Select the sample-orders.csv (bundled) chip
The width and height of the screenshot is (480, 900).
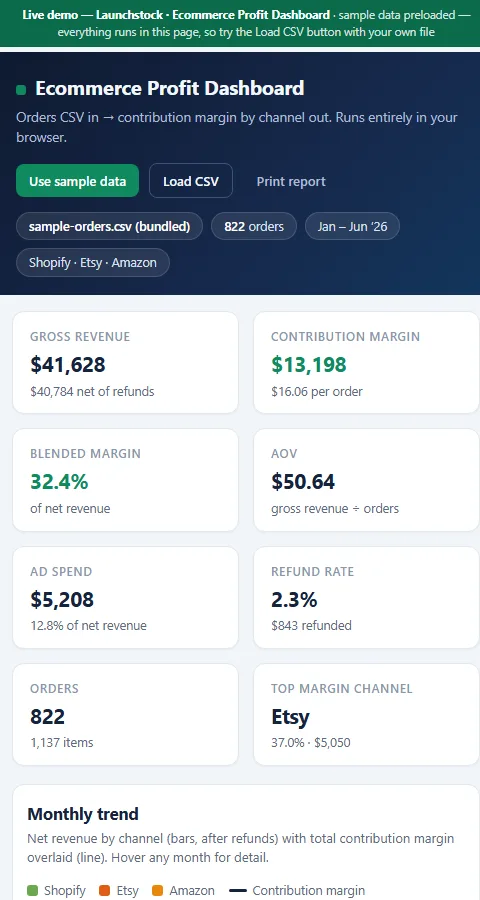point(109,226)
